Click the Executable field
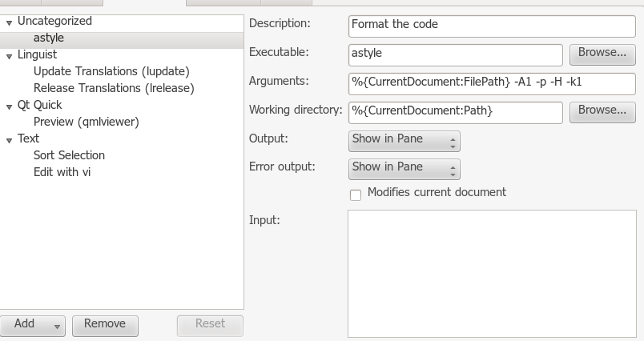This screenshot has width=644, height=341. 456,55
